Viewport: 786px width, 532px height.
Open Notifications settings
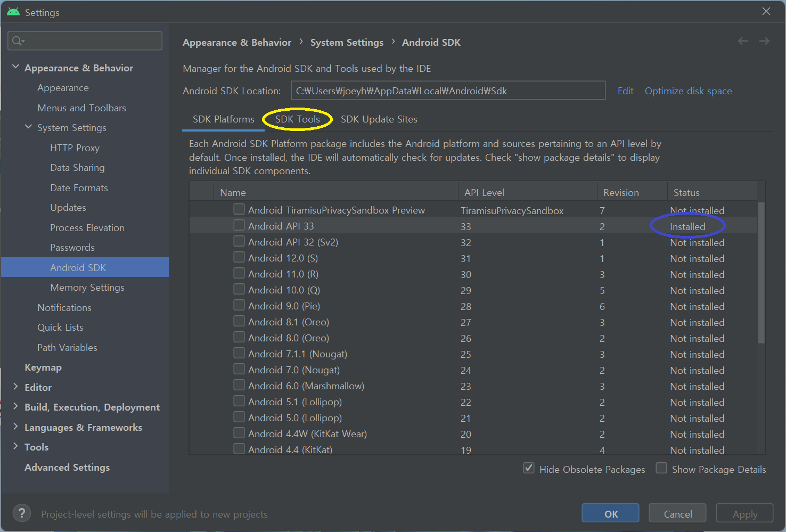pos(64,307)
